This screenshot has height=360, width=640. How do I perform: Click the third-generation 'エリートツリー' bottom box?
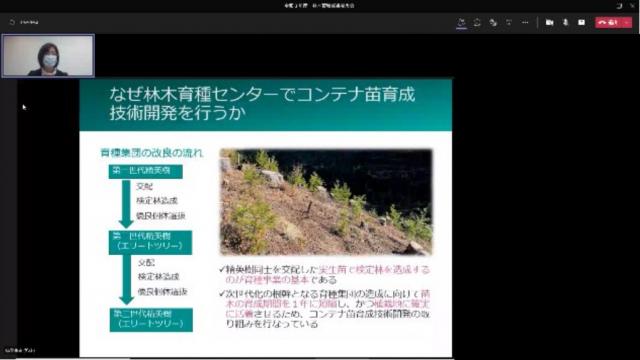coord(151,320)
